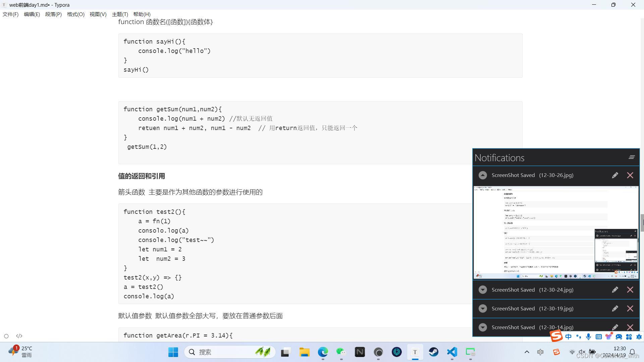Toggle the sidebar circle icon at bottom-left
Viewport: 644px width, 362px height.
pos(6,336)
